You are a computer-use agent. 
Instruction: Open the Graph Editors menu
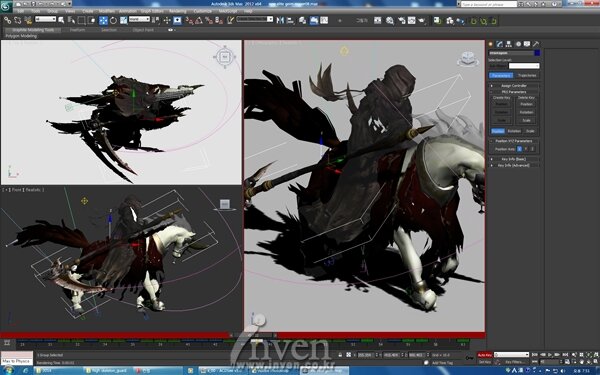152,11
